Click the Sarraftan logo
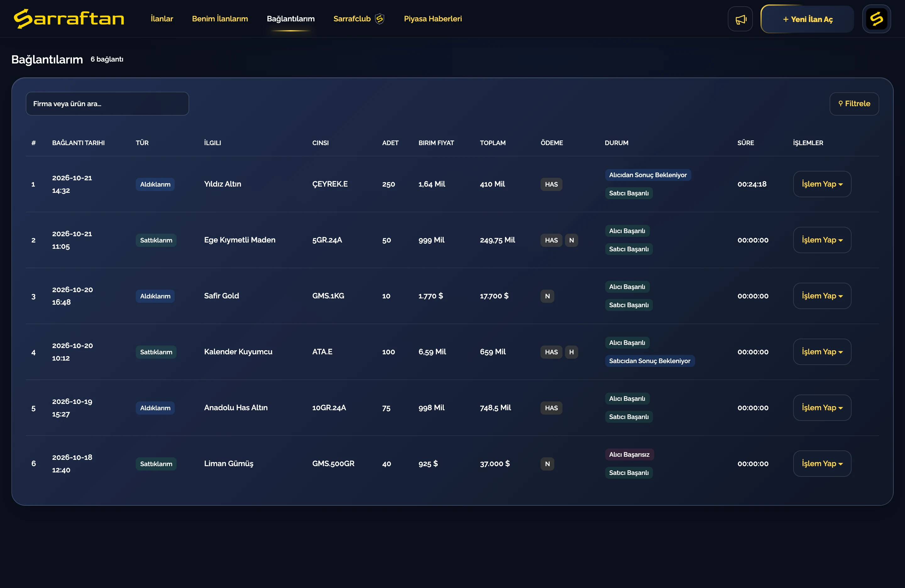Screen dimensions: 905x588 tap(69, 19)
